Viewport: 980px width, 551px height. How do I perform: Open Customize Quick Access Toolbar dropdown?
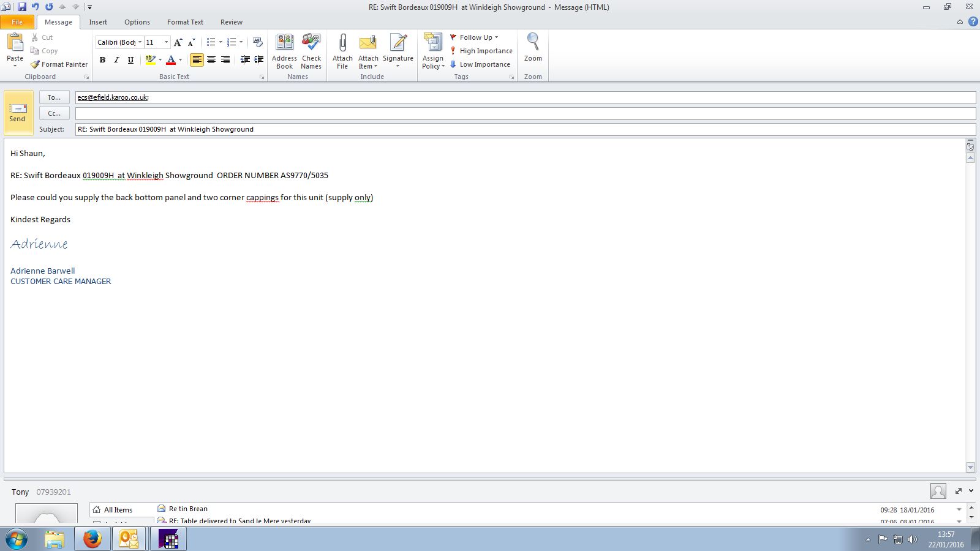(x=89, y=7)
